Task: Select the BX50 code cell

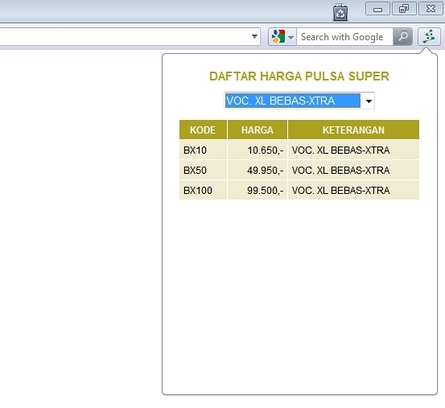Action: pos(203,170)
